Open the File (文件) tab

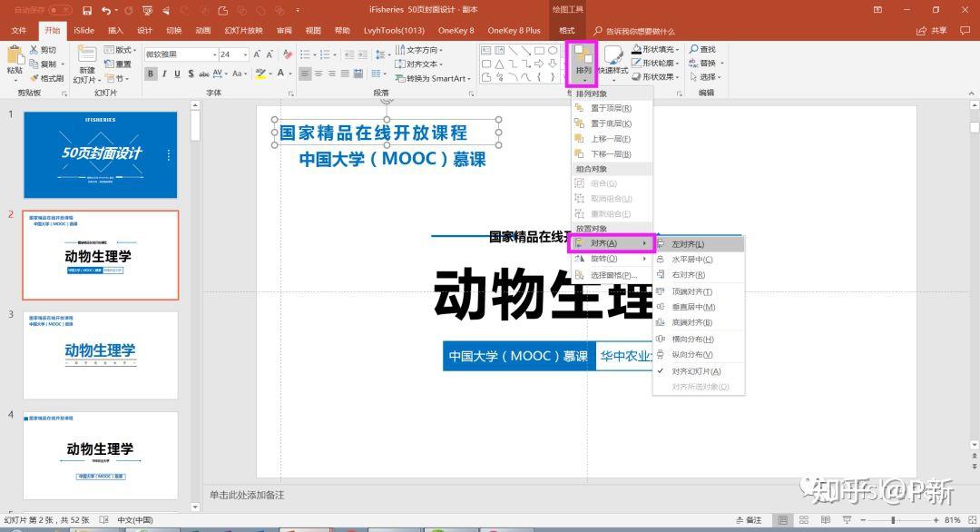tap(19, 30)
